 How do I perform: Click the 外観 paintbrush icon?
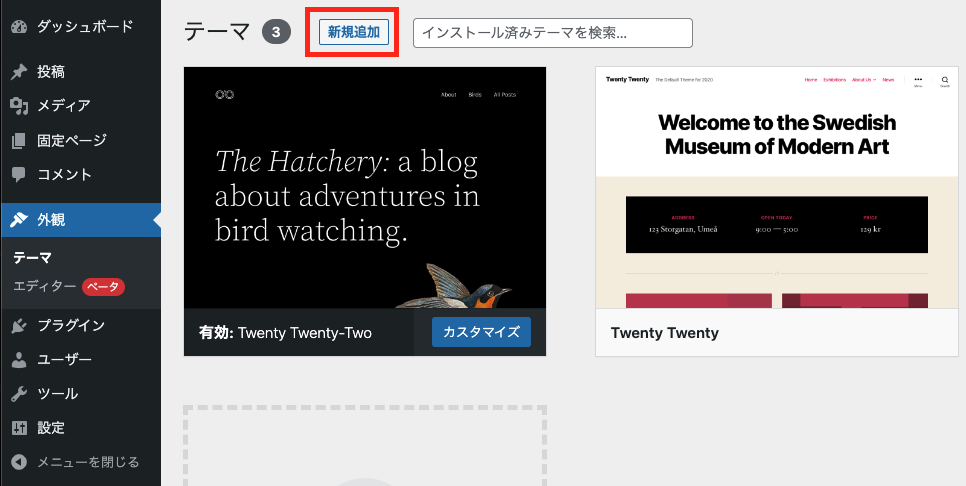[x=19, y=219]
